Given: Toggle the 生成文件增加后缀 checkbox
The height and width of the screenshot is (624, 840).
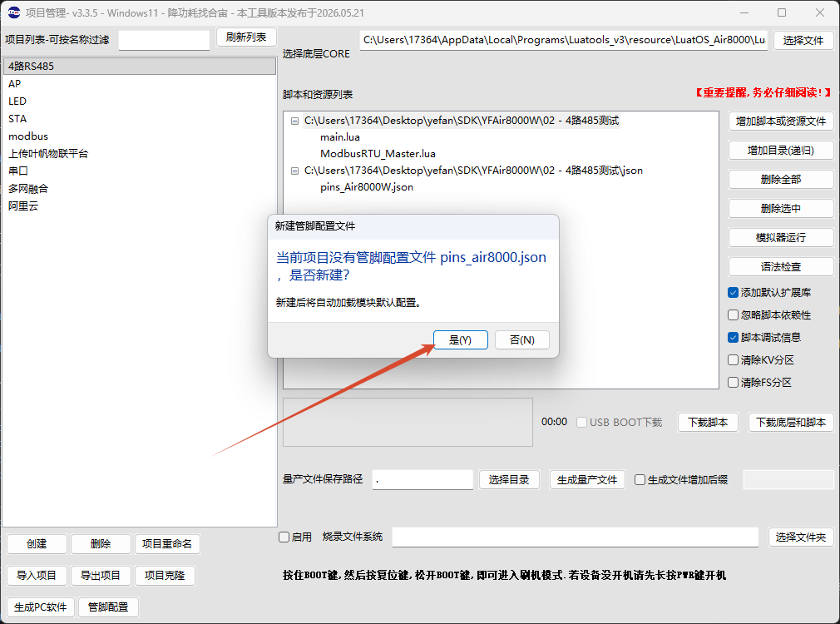Looking at the screenshot, I should coord(640,480).
